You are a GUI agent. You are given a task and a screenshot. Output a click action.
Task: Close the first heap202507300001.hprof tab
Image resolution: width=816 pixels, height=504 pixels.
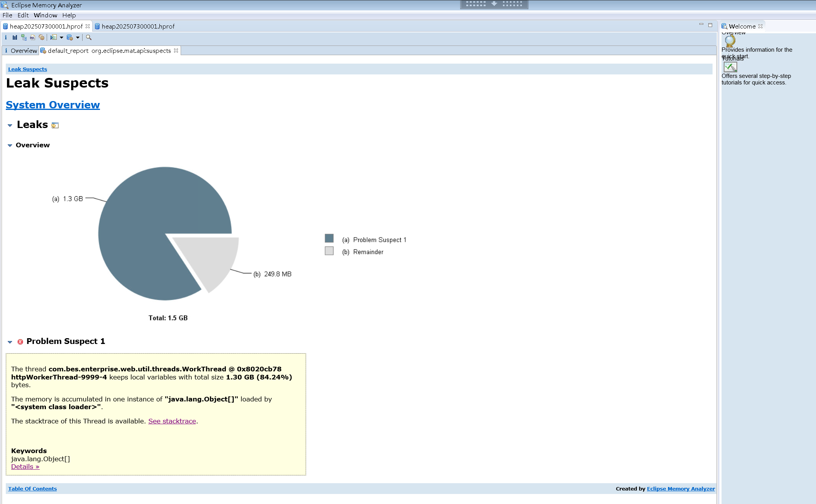tap(88, 26)
